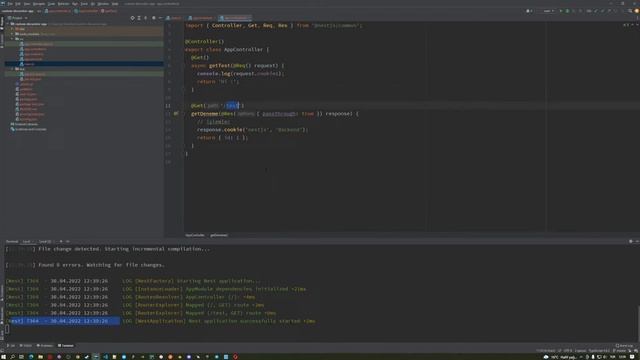
Task: Collapse the src folder
Action: (12, 39)
